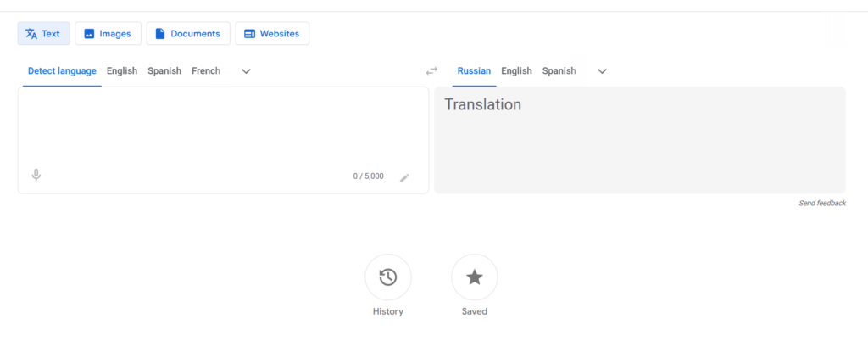Click the Send feedback link
Screen dimensions: 868x358
[x=822, y=204]
